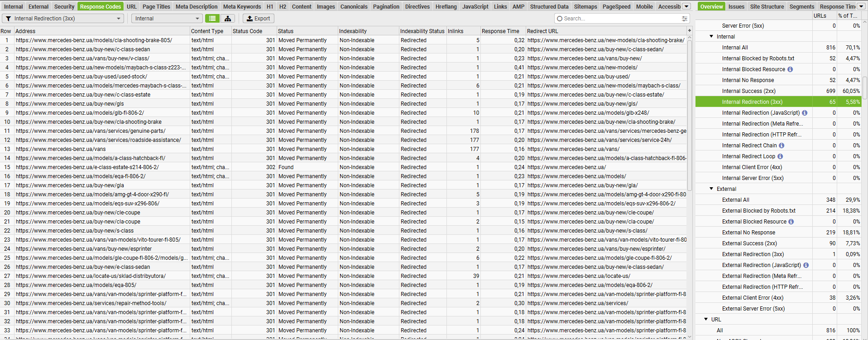Open the Page Titles tab
The height and width of the screenshot is (340, 868).
tap(156, 6)
